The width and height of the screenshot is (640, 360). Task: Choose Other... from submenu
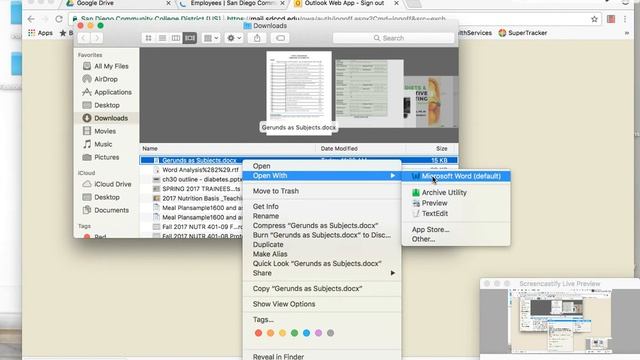pyautogui.click(x=456, y=239)
